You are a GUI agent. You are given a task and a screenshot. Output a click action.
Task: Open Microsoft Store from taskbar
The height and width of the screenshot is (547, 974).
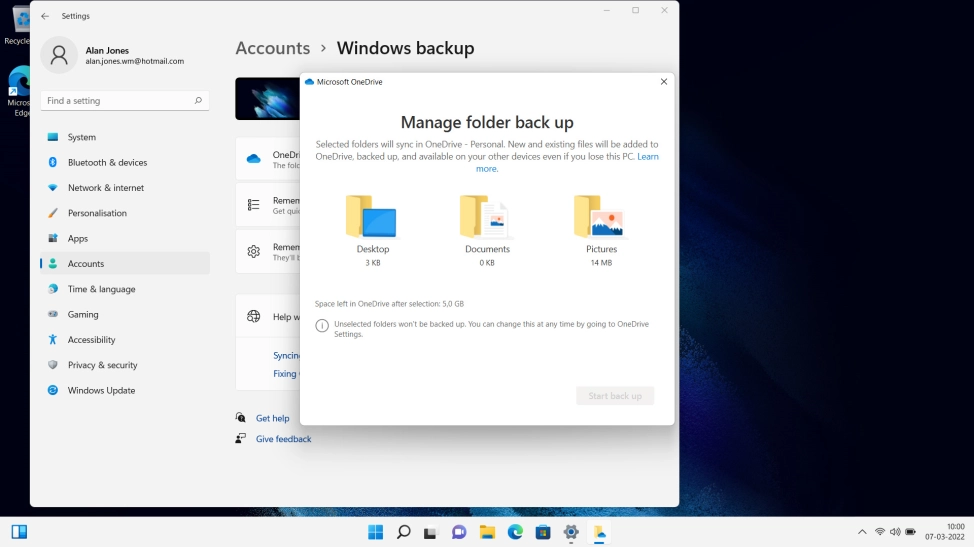[543, 532]
